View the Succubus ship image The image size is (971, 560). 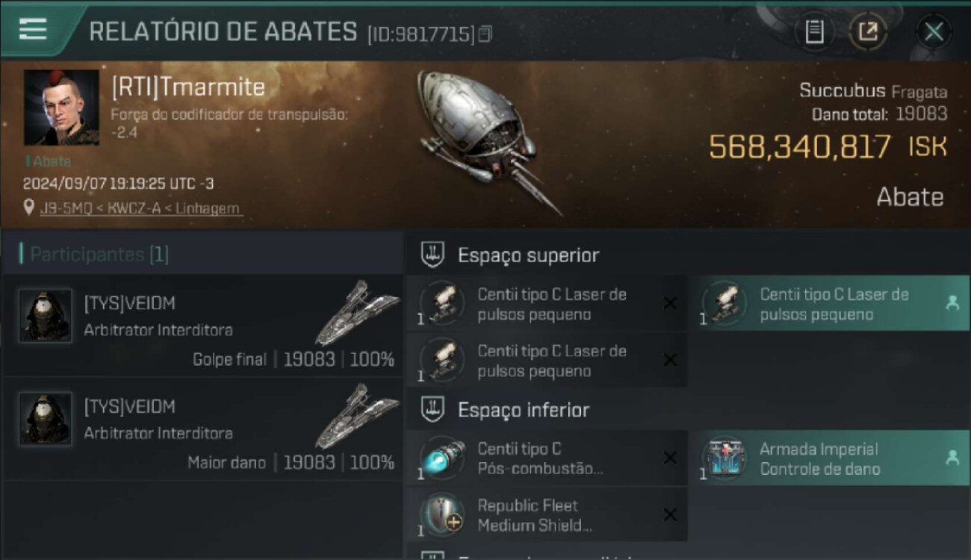(489, 140)
